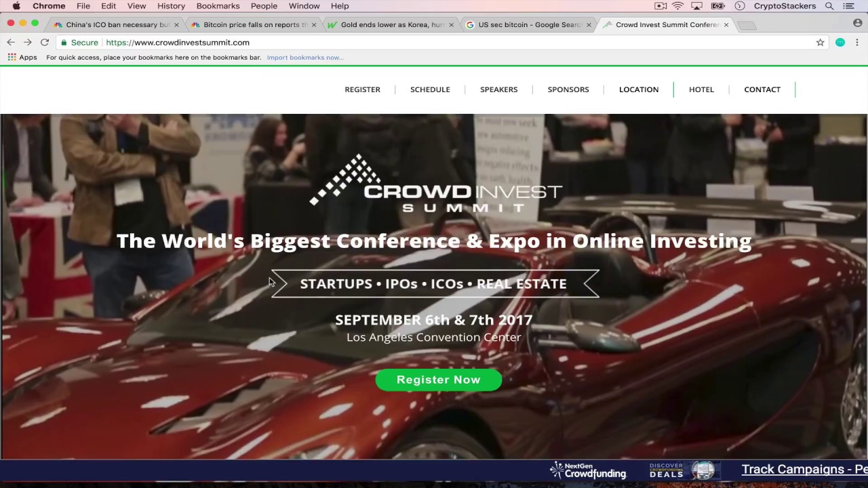
Task: Open the Chrome application menu
Action: pyautogui.click(x=49, y=6)
